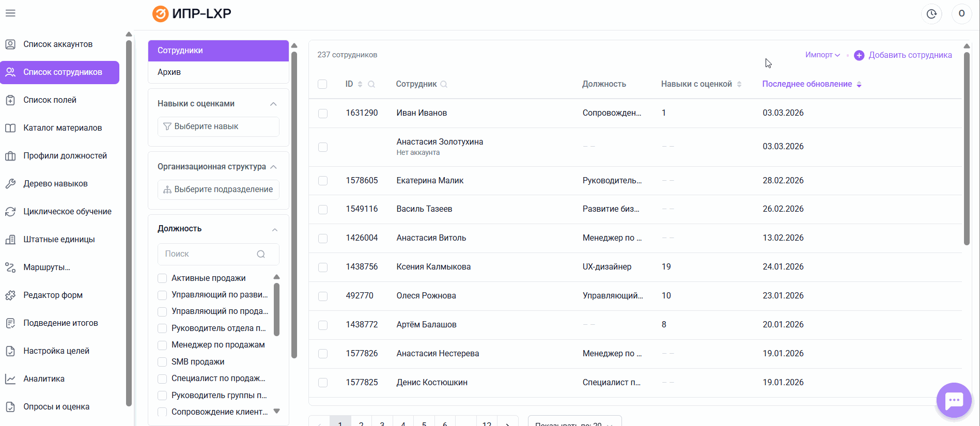The width and height of the screenshot is (980, 426).
Task: Click the search icon beside Сотрудник column
Action: coord(444,84)
